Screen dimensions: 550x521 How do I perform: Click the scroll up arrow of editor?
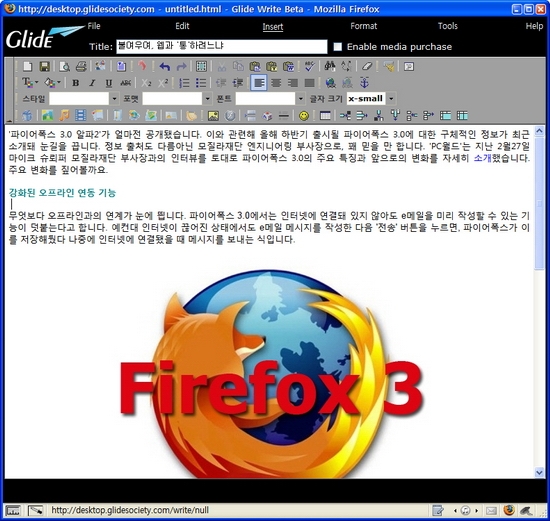click(x=539, y=131)
